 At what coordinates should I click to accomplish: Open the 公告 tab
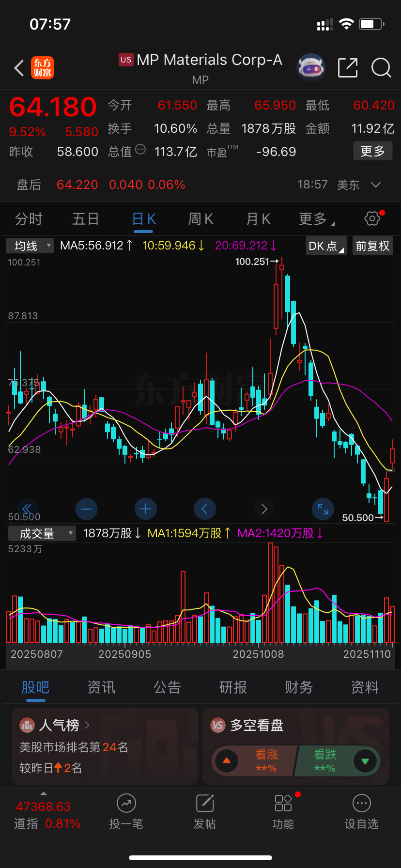click(167, 687)
